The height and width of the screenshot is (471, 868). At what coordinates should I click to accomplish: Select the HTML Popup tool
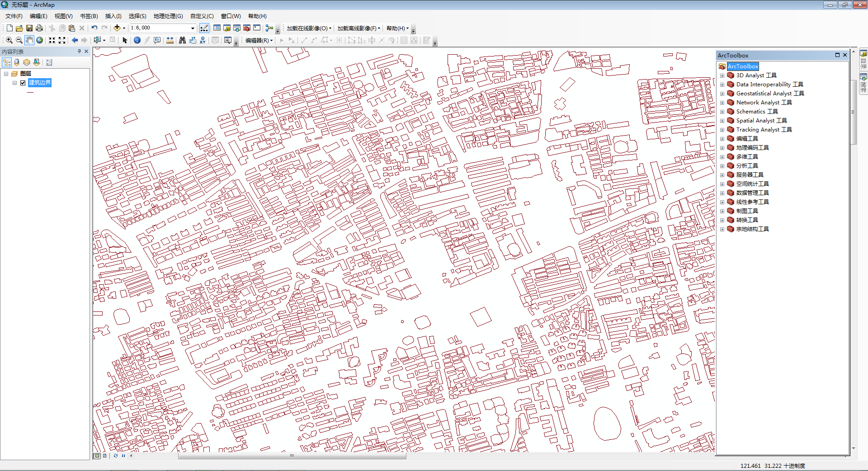[x=157, y=40]
